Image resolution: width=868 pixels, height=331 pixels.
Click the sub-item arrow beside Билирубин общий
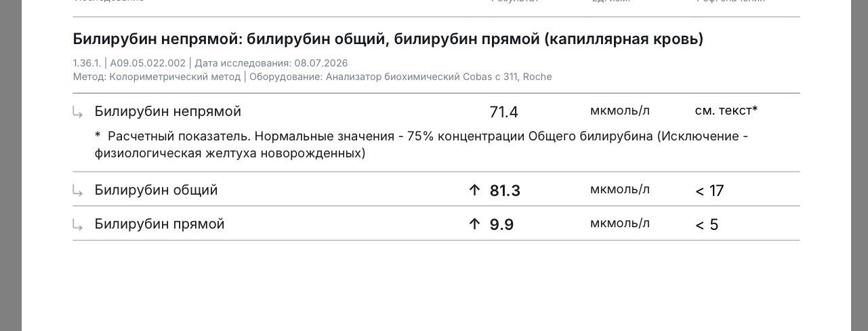(x=78, y=191)
